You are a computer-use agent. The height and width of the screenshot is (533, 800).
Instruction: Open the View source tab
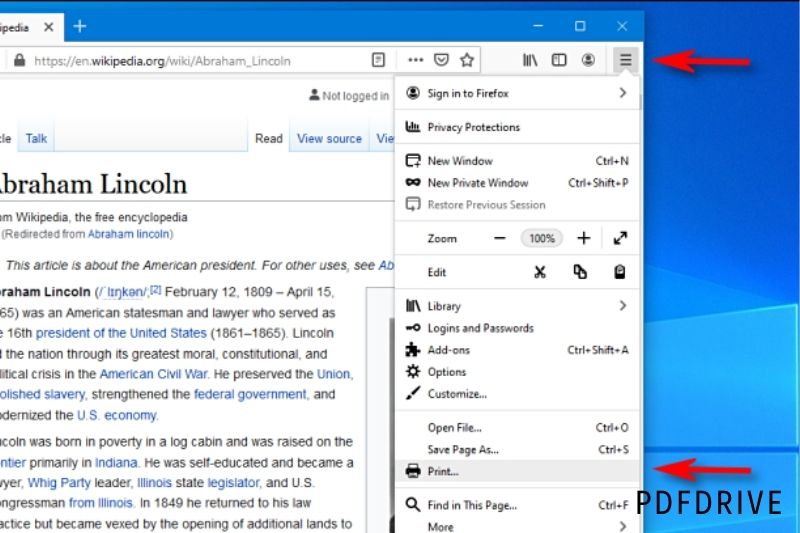coord(329,138)
